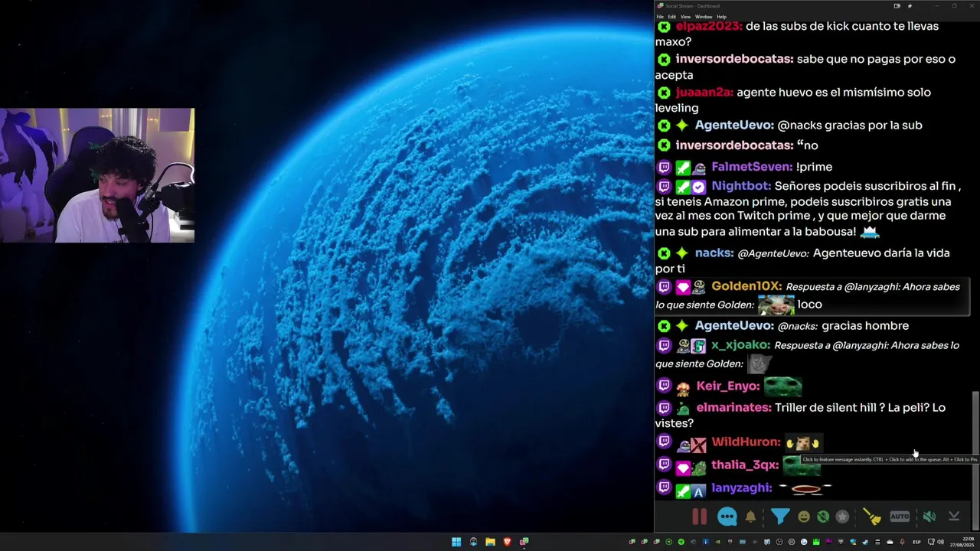Jump to bottom with down-arrow icon

click(954, 517)
